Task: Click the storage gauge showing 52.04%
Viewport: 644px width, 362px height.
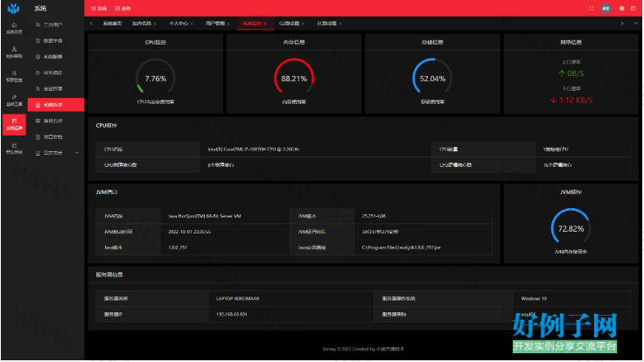Action: [432, 78]
